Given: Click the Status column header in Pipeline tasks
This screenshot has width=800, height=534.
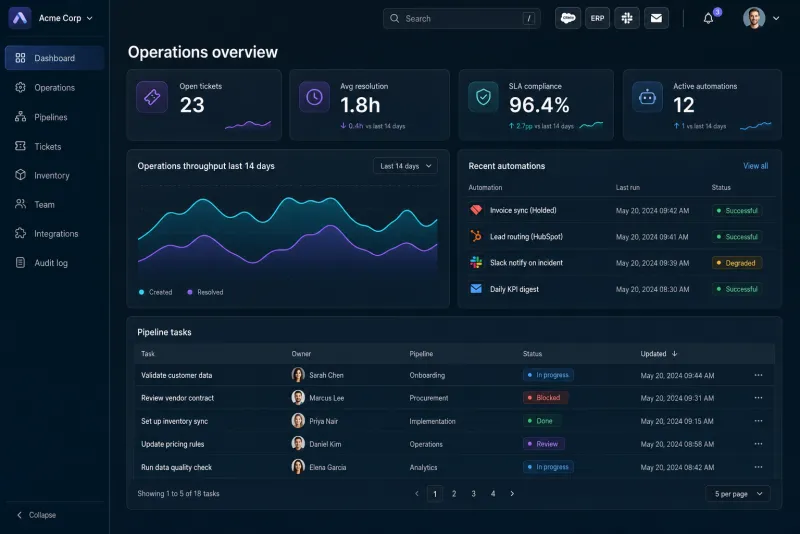Looking at the screenshot, I should pos(532,353).
